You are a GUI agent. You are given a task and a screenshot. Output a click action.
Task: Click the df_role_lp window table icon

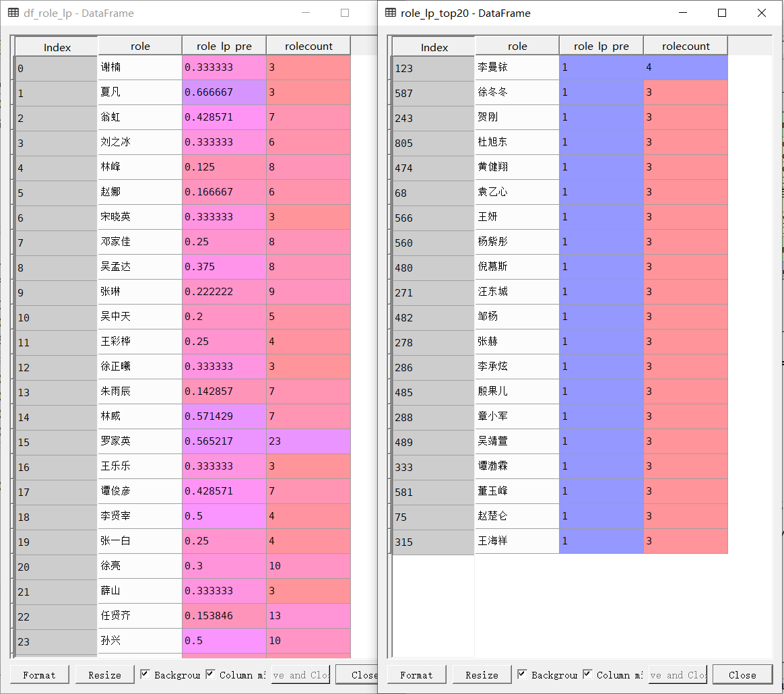pos(13,13)
